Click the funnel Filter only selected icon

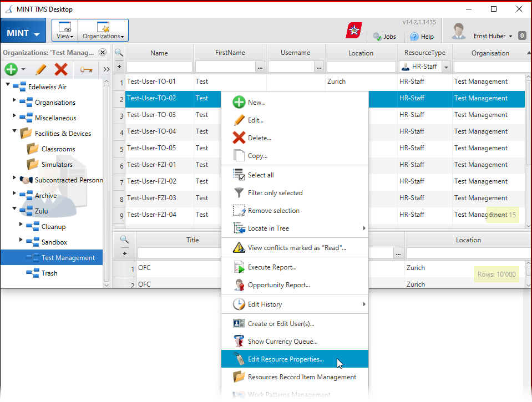tap(239, 193)
